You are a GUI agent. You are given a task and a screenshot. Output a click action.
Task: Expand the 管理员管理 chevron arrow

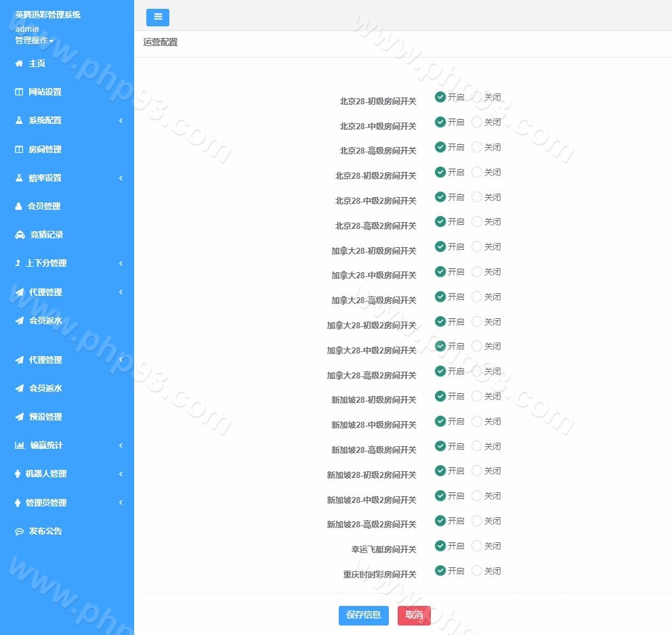121,502
